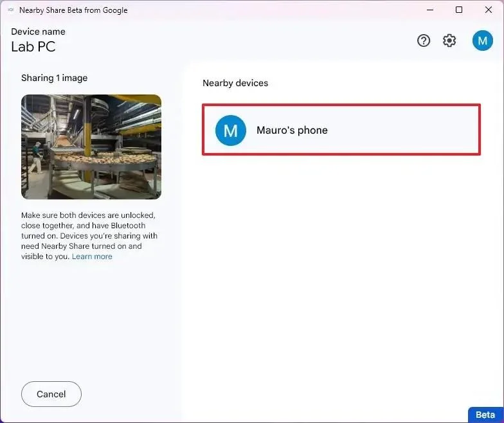Choose "Mauro's phone" device name text
504x423 pixels.
(292, 130)
